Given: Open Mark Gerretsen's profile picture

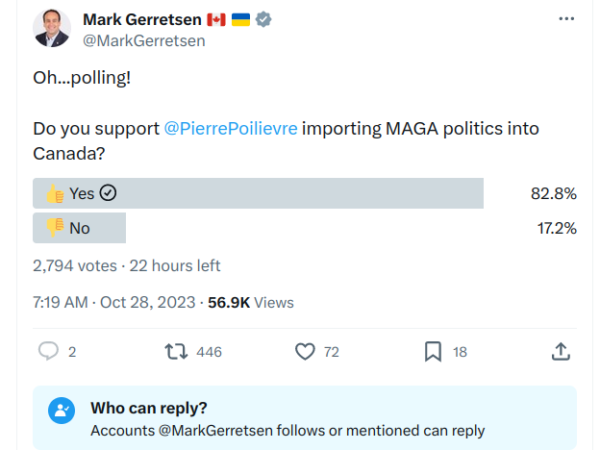Looking at the screenshot, I should (x=52, y=28).
